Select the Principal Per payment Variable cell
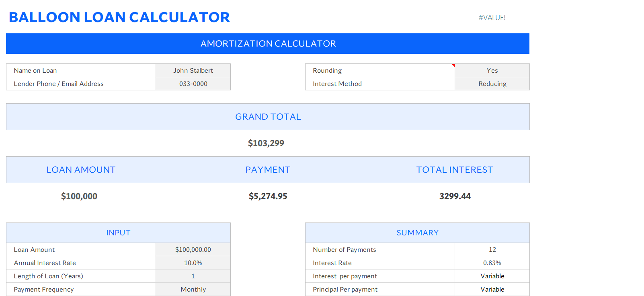 click(x=492, y=289)
